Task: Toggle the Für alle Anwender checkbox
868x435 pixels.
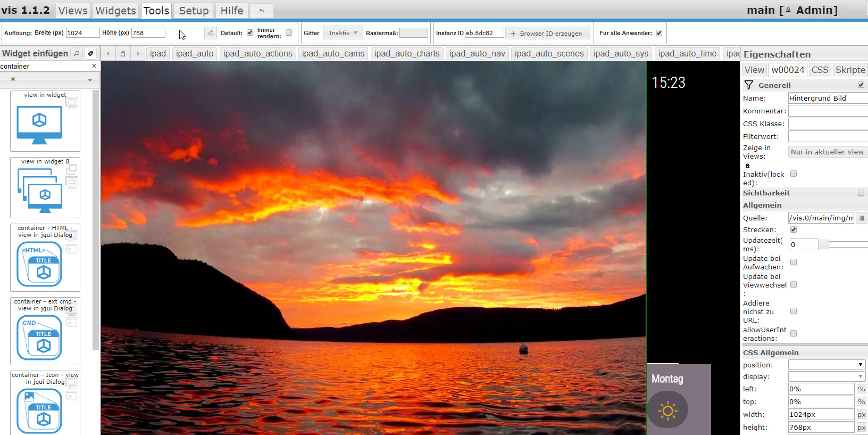Action: 659,33
